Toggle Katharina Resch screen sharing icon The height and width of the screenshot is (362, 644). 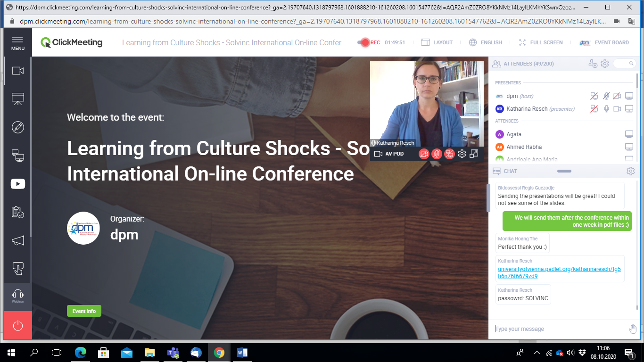pos(594,109)
